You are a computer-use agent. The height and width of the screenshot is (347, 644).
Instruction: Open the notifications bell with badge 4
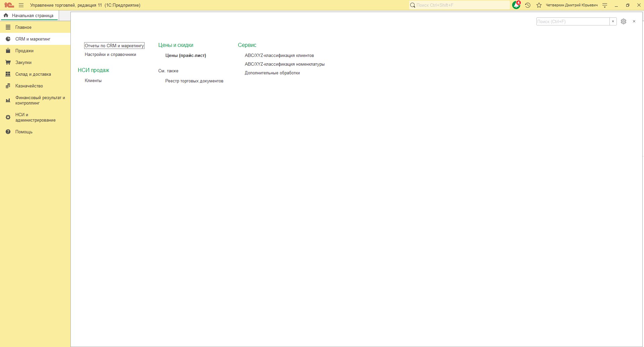coord(516,5)
